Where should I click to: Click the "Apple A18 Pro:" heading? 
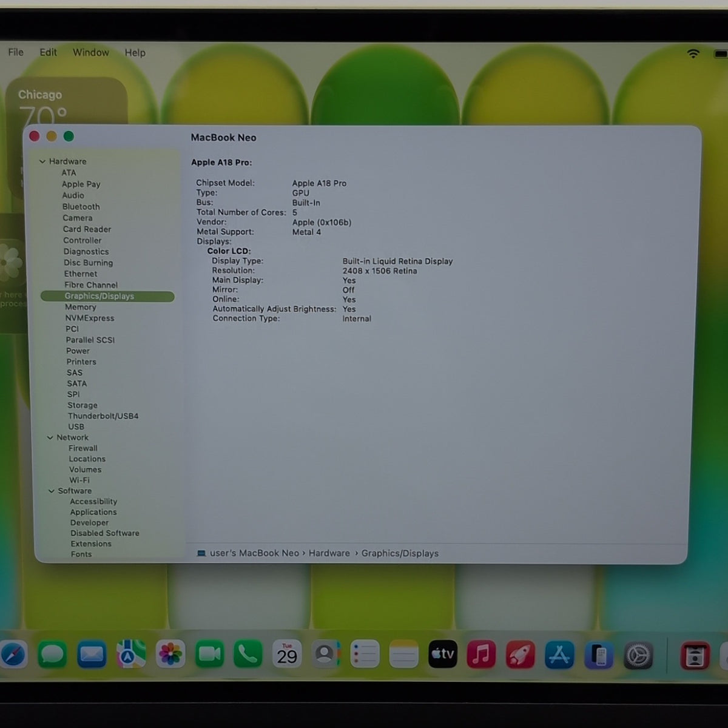(x=221, y=163)
